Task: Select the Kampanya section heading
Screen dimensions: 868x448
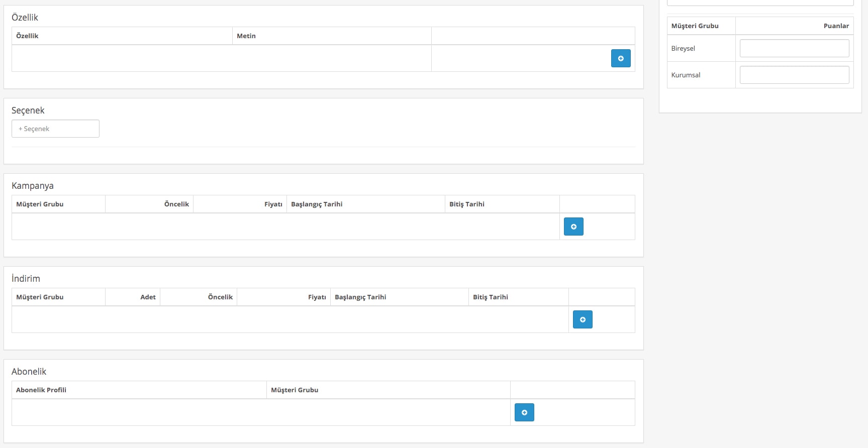Action: click(x=33, y=186)
